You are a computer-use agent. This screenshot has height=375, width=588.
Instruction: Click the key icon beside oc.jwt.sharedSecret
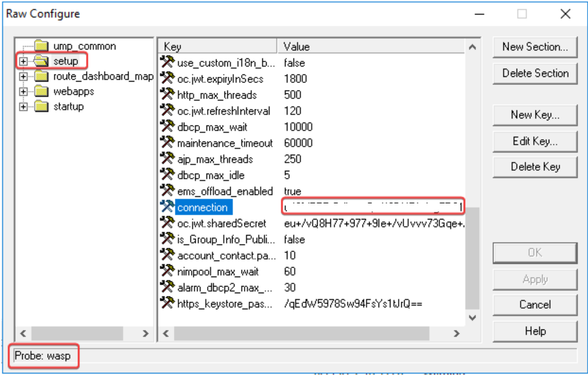point(167,223)
